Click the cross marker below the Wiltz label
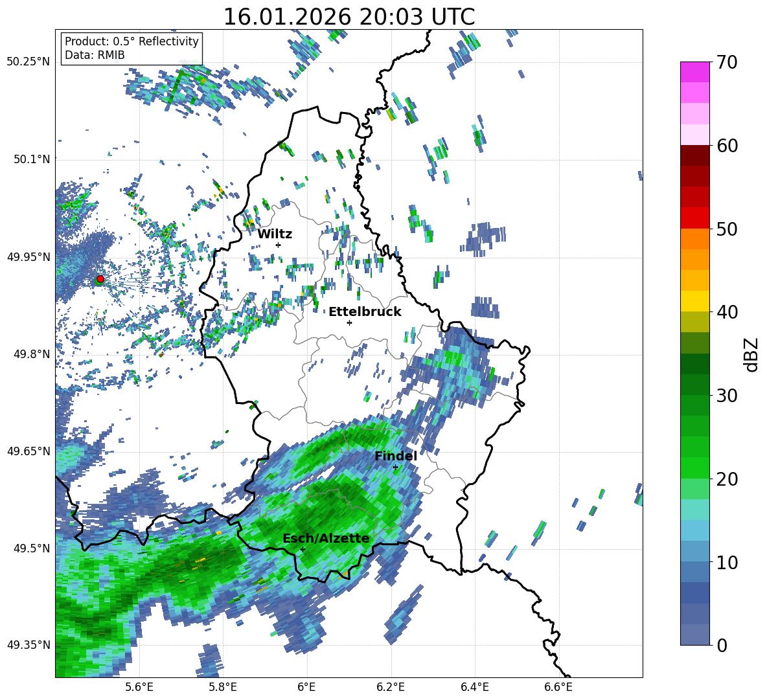Viewport: 767px width, 700px height. coord(279,245)
